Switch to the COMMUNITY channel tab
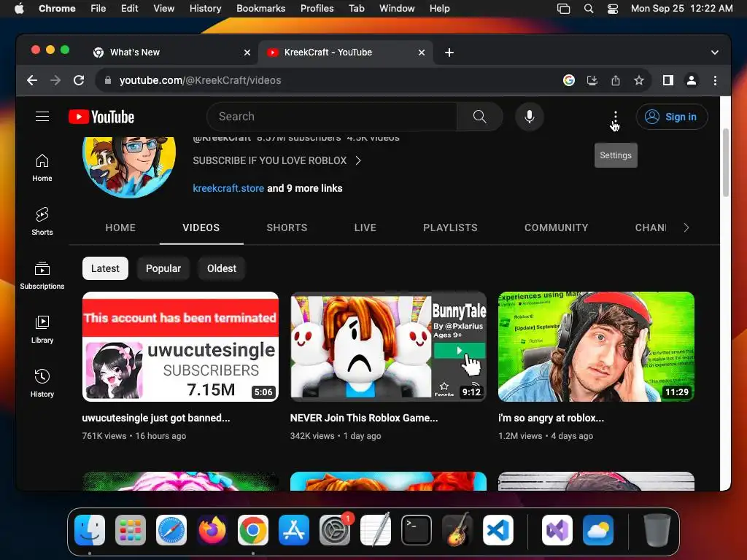Image resolution: width=747 pixels, height=560 pixels. [x=557, y=227]
